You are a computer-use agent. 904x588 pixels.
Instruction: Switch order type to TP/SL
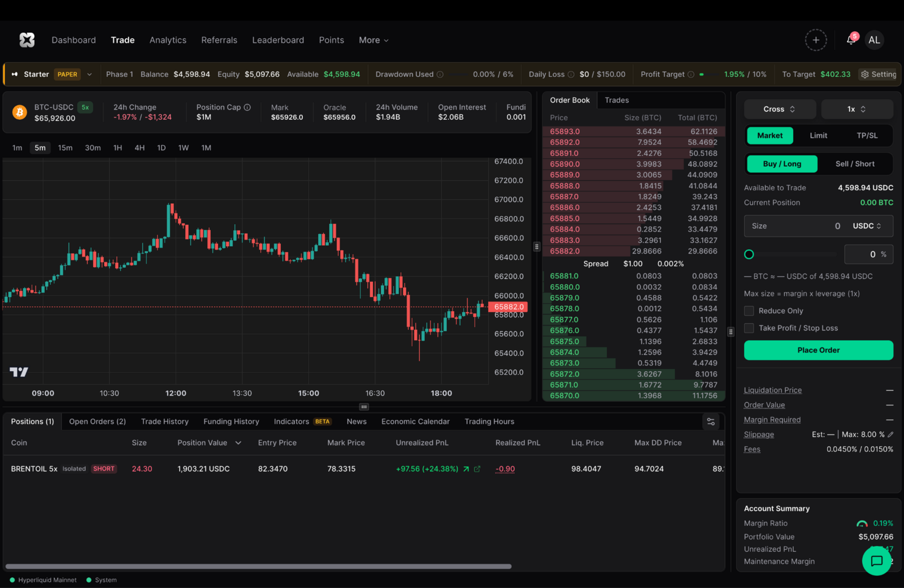867,136
